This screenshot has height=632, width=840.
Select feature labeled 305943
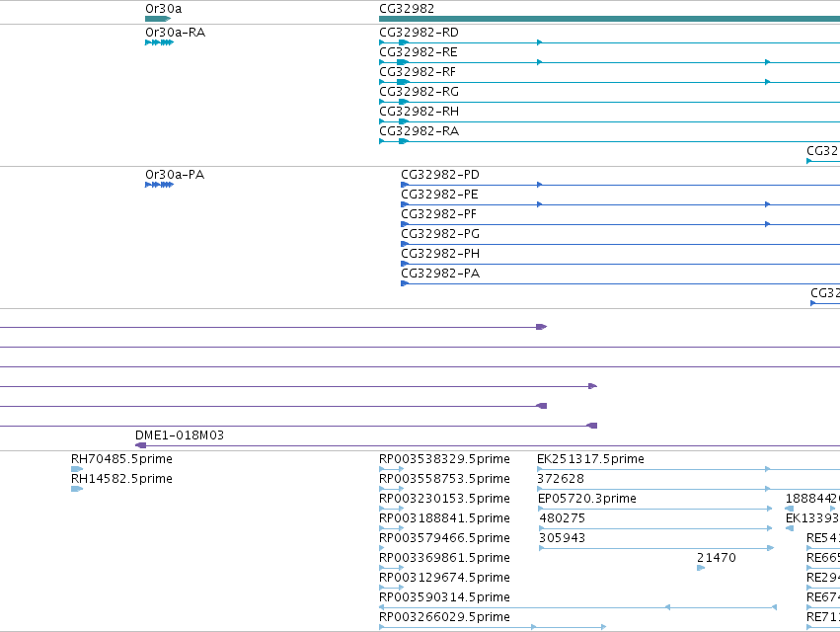click(x=562, y=538)
